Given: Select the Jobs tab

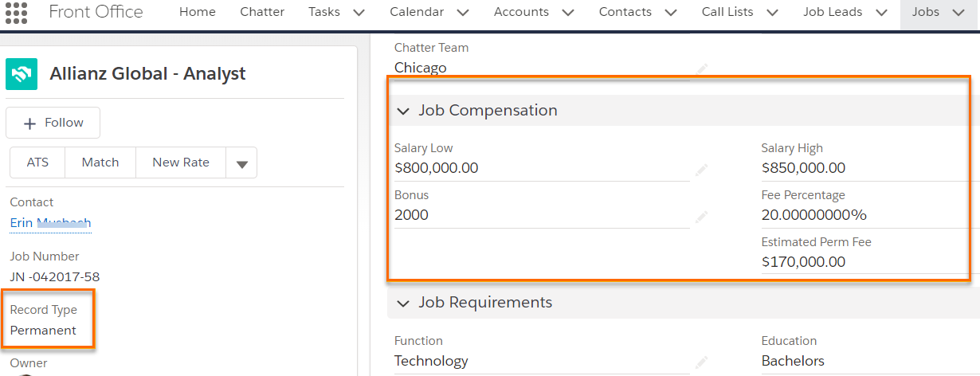Looking at the screenshot, I should click(x=926, y=12).
